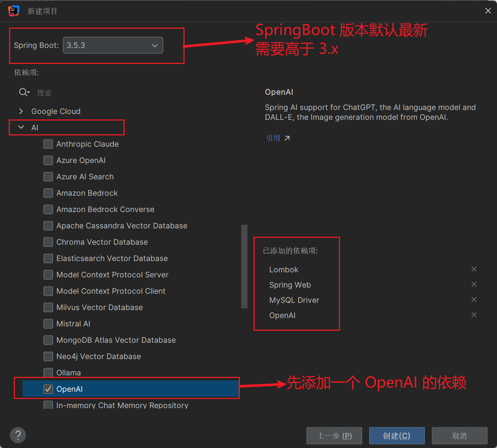The image size is (497, 448).
Task: Check the Milvus Vector Database option
Action: click(x=48, y=308)
